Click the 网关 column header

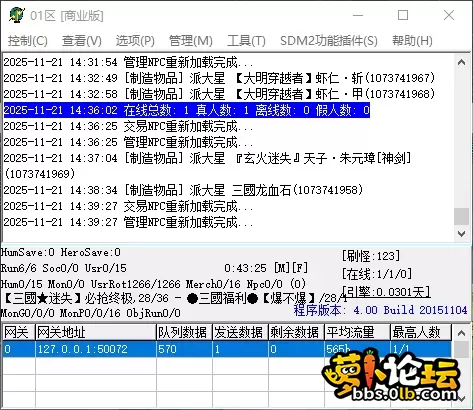point(19,332)
